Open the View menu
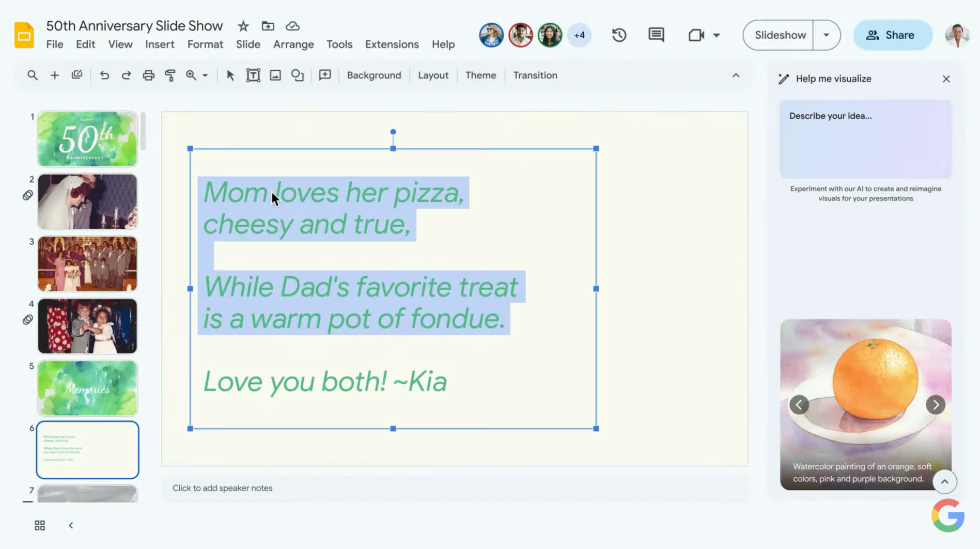 coord(120,44)
